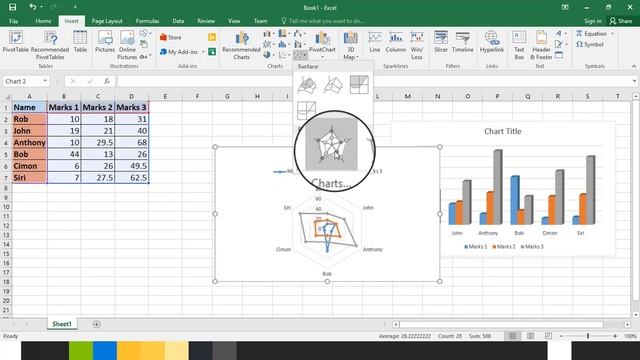
Task: Open the File menu
Action: pos(13,21)
